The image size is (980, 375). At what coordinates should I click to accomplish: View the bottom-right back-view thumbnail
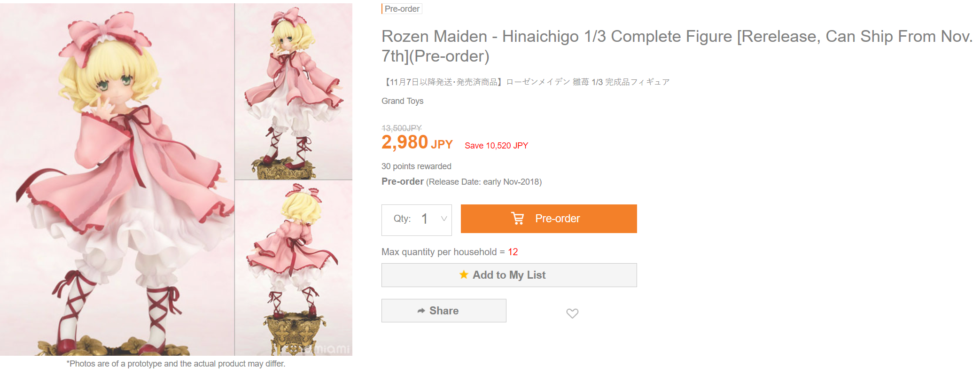point(294,268)
